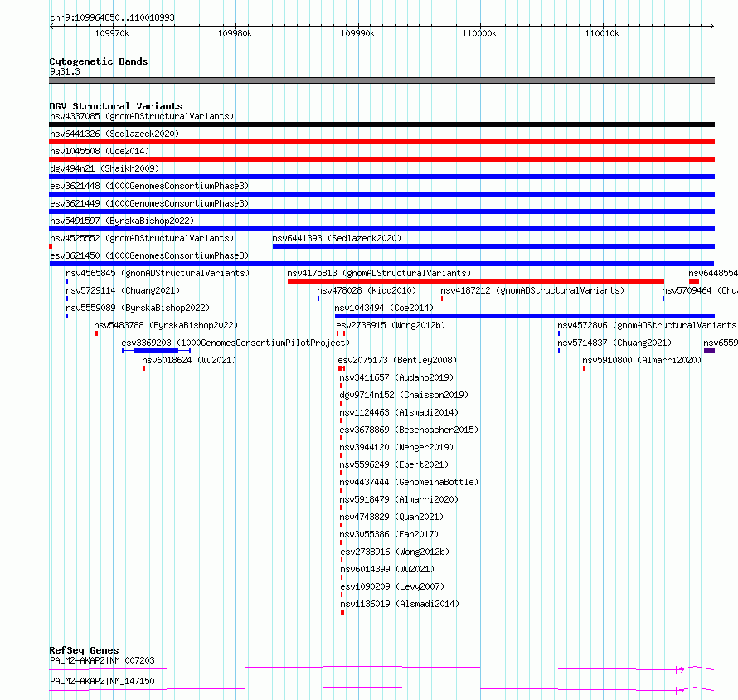Image resolution: width=738 pixels, height=700 pixels.
Task: Click esv3621450 (1000GenomesConsortiumPhase3) label
Action: 149,255
